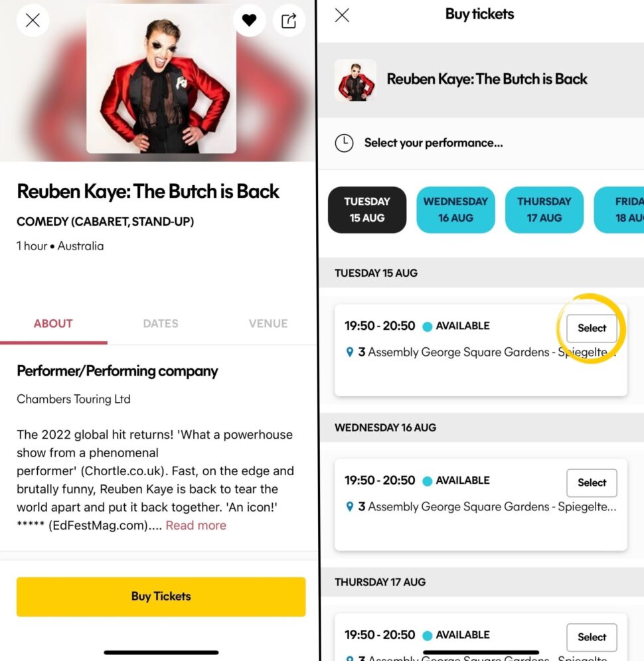Image resolution: width=644 pixels, height=661 pixels.
Task: Choose the Friday 18 Aug date chip
Action: (x=619, y=210)
